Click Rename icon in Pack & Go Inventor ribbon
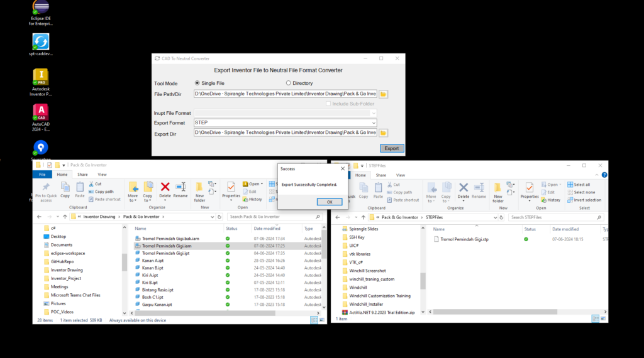The width and height of the screenshot is (644, 358). 180,190
